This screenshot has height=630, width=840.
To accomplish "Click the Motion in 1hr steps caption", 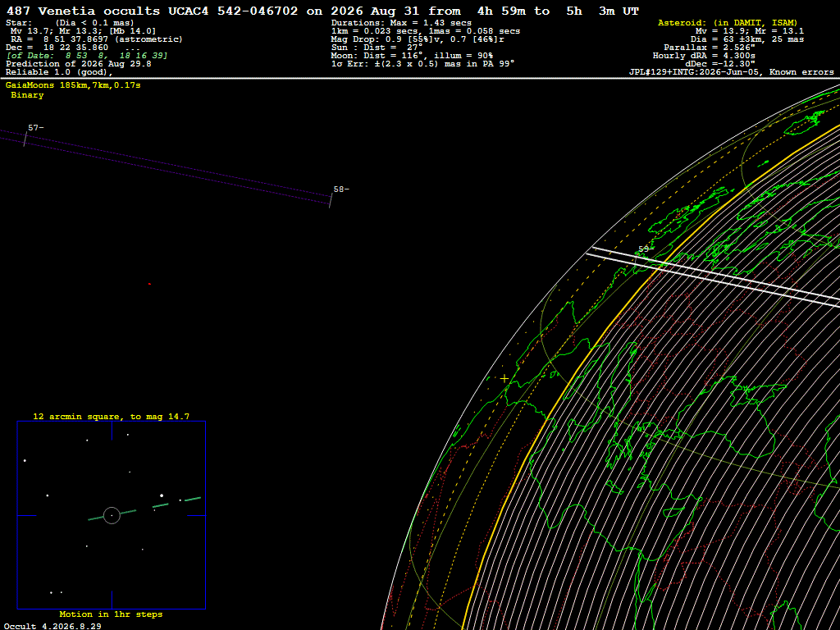I will (111, 614).
